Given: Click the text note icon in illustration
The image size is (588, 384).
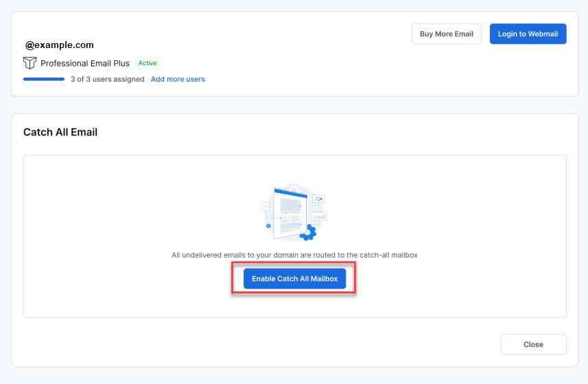Looking at the screenshot, I should coord(266,206).
